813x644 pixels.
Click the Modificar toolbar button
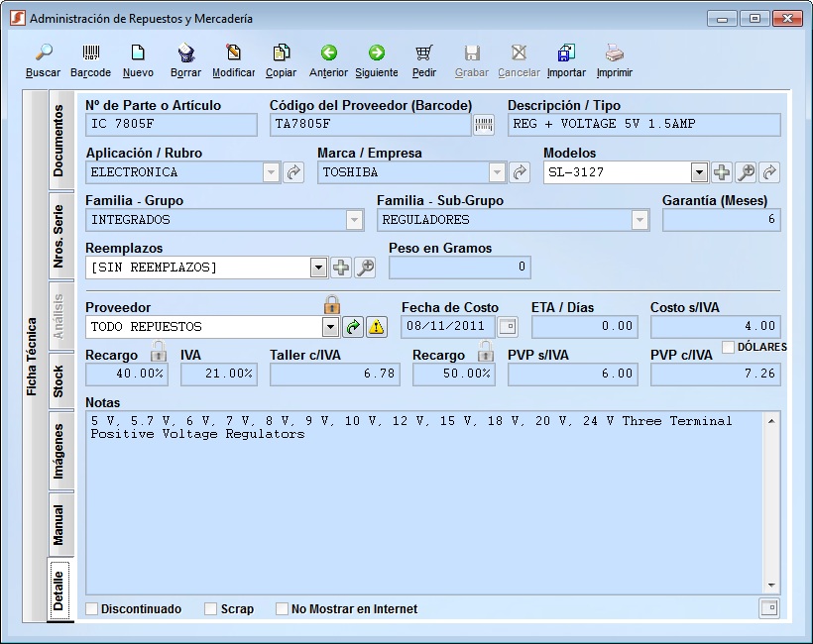click(233, 54)
